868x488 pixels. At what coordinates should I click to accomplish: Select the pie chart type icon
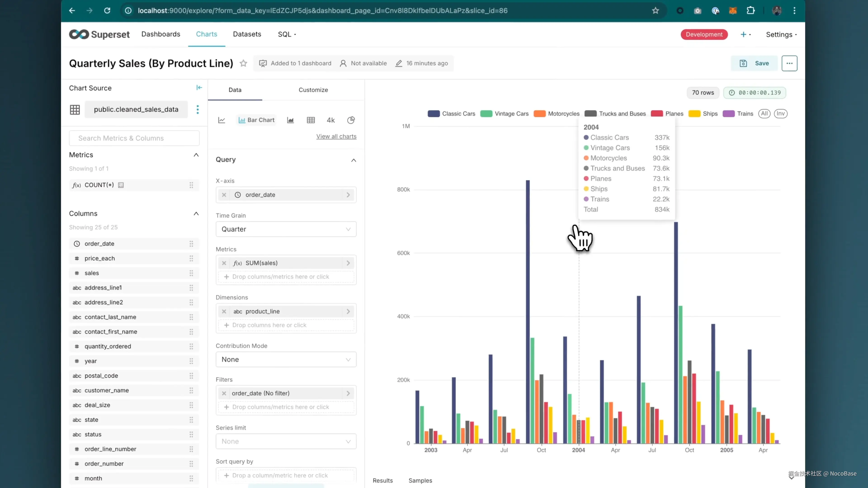351,120
